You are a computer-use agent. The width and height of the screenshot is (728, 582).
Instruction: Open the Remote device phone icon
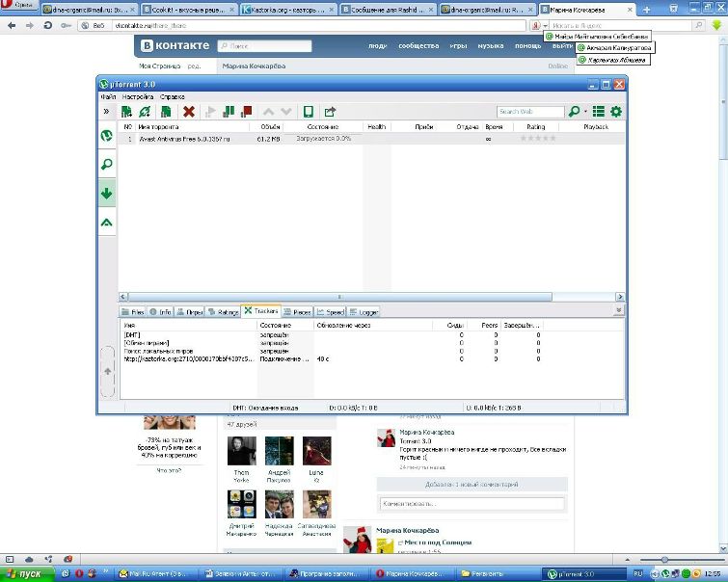(309, 112)
